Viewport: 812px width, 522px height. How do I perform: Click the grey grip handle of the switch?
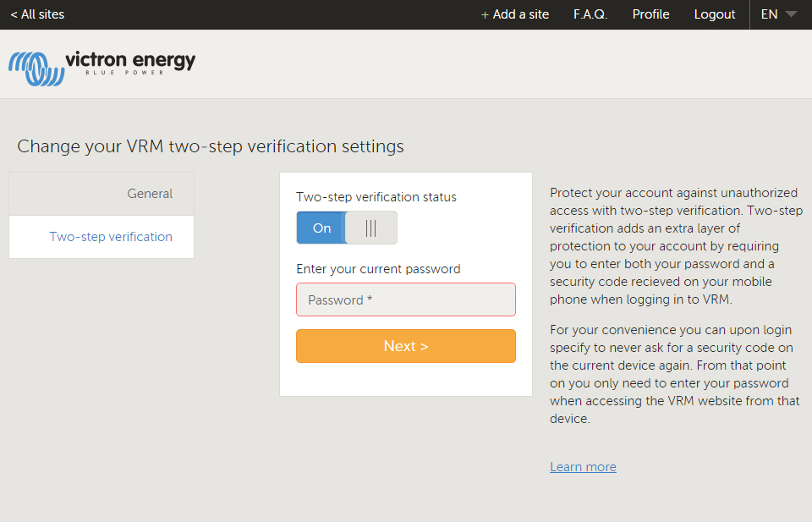pyautogui.click(x=370, y=228)
